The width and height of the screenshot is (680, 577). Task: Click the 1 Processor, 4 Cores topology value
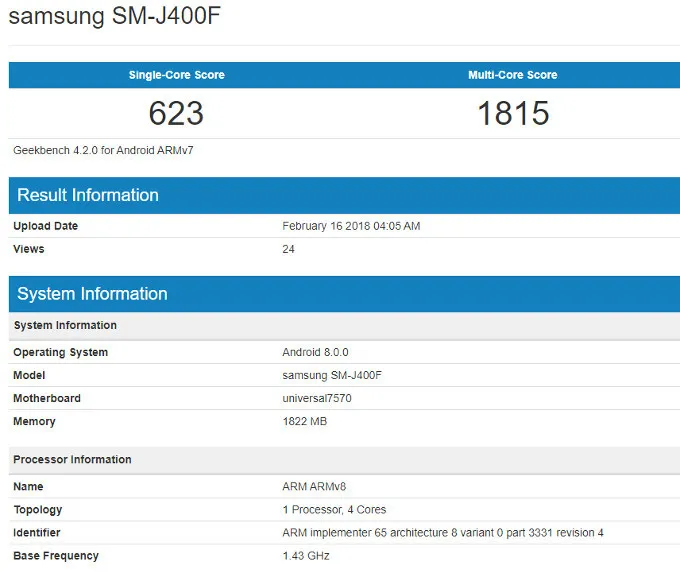click(334, 509)
